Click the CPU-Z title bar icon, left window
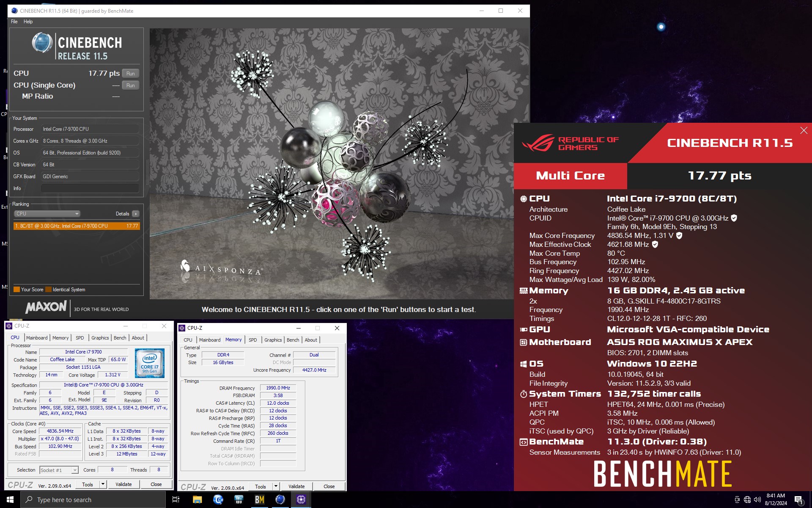This screenshot has width=812, height=508. (x=9, y=326)
